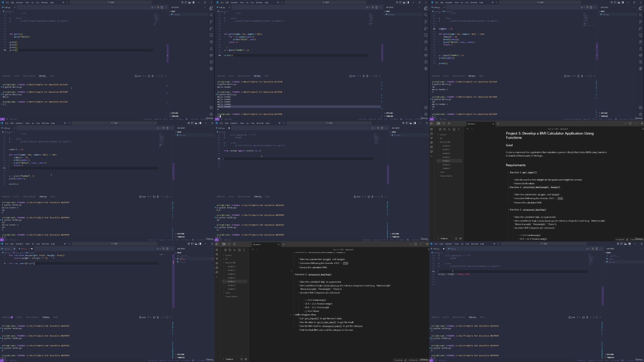Close the panel in the 'weight, height = None' window
This screenshot has width=644, height=362.
point(600,317)
